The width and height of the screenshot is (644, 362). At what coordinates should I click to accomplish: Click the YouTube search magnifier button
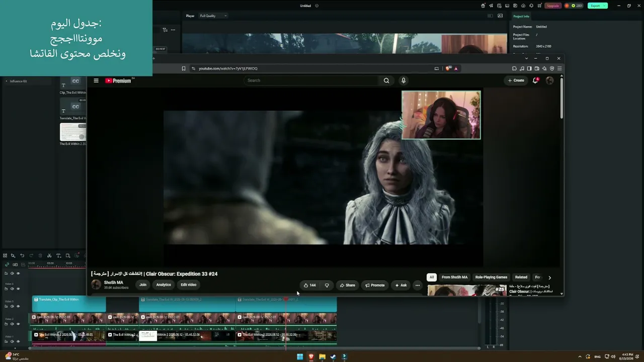coord(386,80)
